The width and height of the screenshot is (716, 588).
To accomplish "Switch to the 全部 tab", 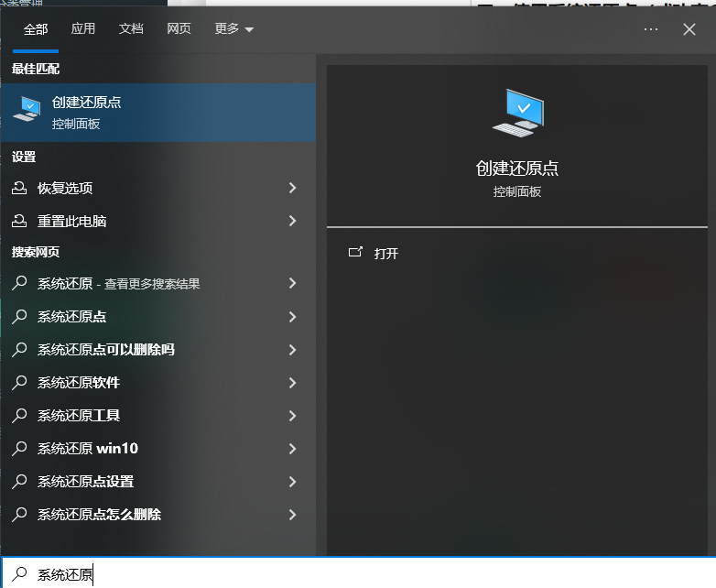I will click(36, 29).
